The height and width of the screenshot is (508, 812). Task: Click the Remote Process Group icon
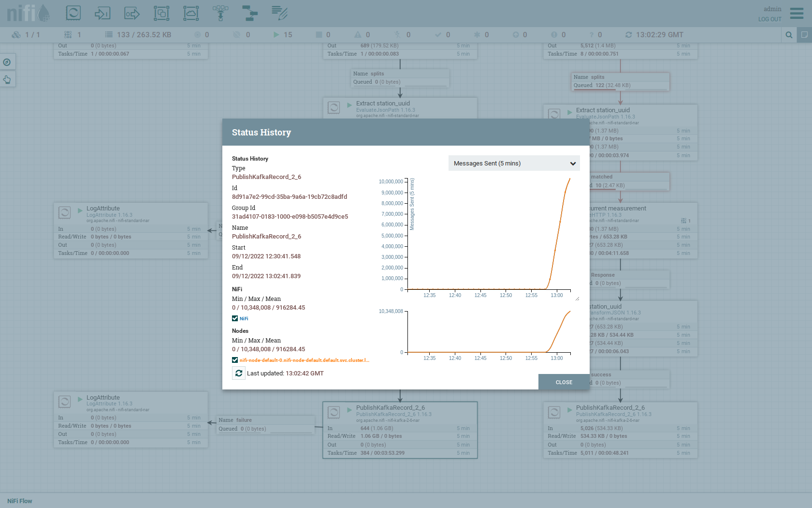pos(191,13)
